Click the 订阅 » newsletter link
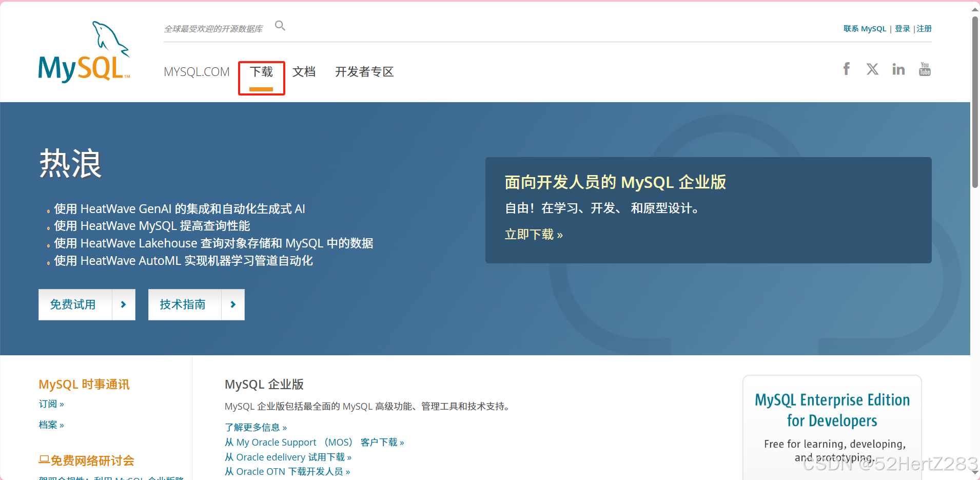Screen dimensions: 980x480 [x=51, y=404]
